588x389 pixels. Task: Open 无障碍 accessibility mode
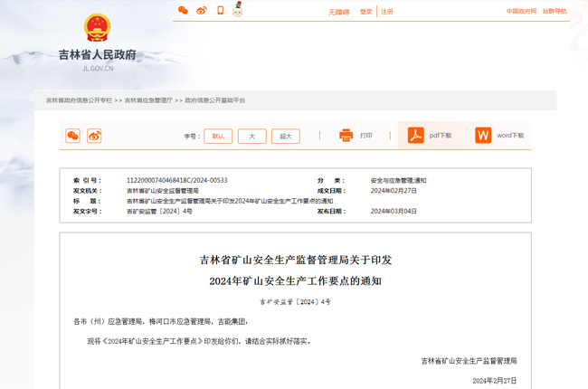(x=338, y=12)
